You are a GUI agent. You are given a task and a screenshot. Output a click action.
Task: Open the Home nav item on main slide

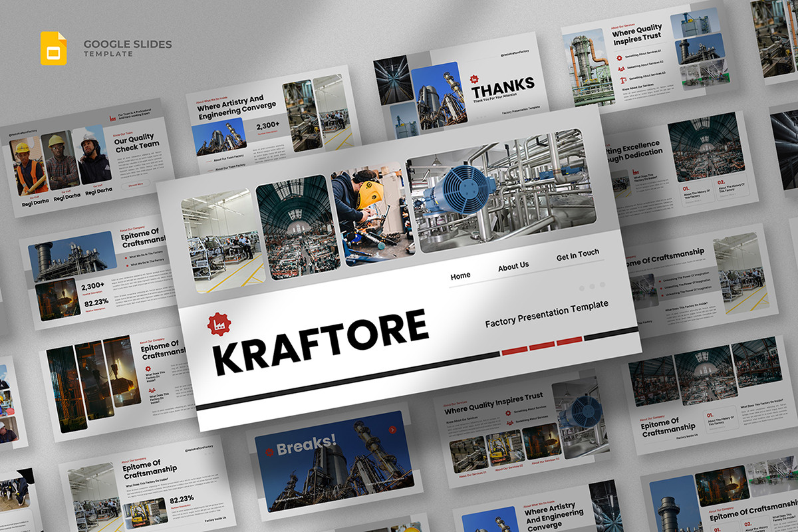coord(460,276)
